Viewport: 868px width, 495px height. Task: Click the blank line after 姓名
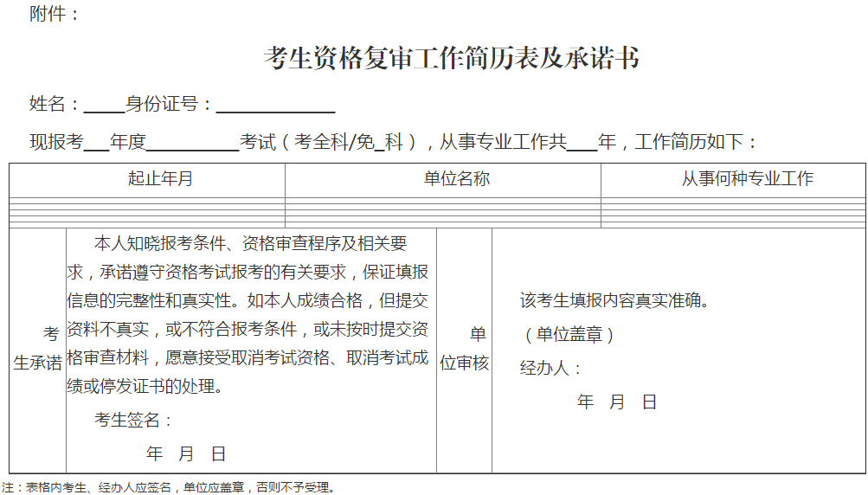point(104,106)
